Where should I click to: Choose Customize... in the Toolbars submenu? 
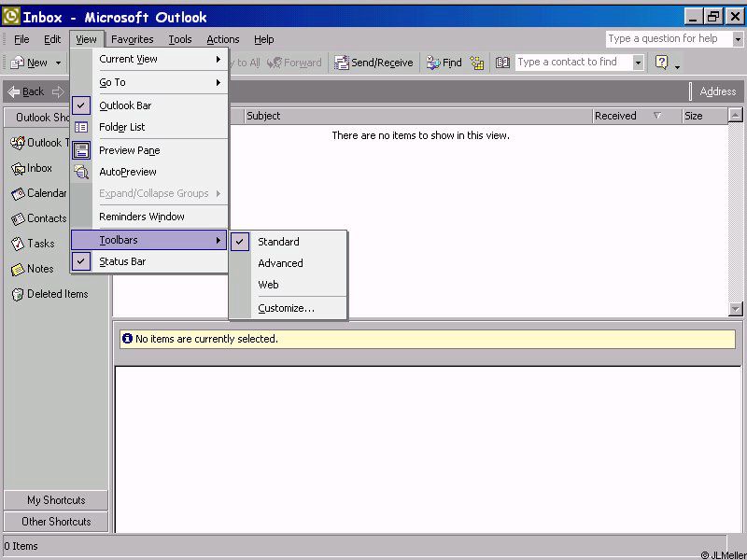[x=286, y=308]
